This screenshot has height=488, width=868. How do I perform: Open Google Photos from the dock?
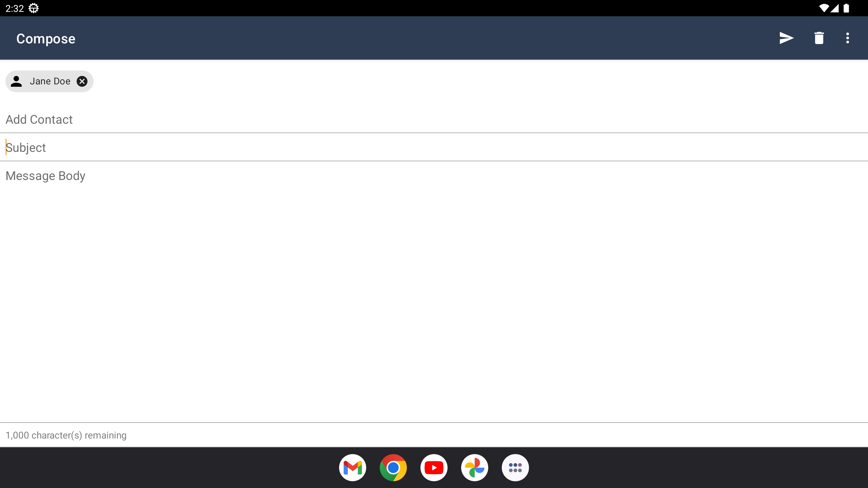point(475,468)
